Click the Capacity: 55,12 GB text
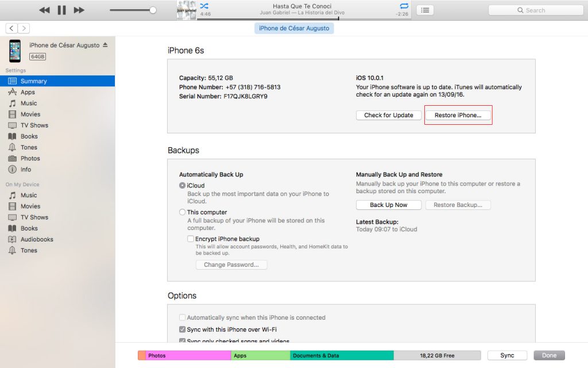Image resolution: width=588 pixels, height=368 pixels. [x=206, y=78]
